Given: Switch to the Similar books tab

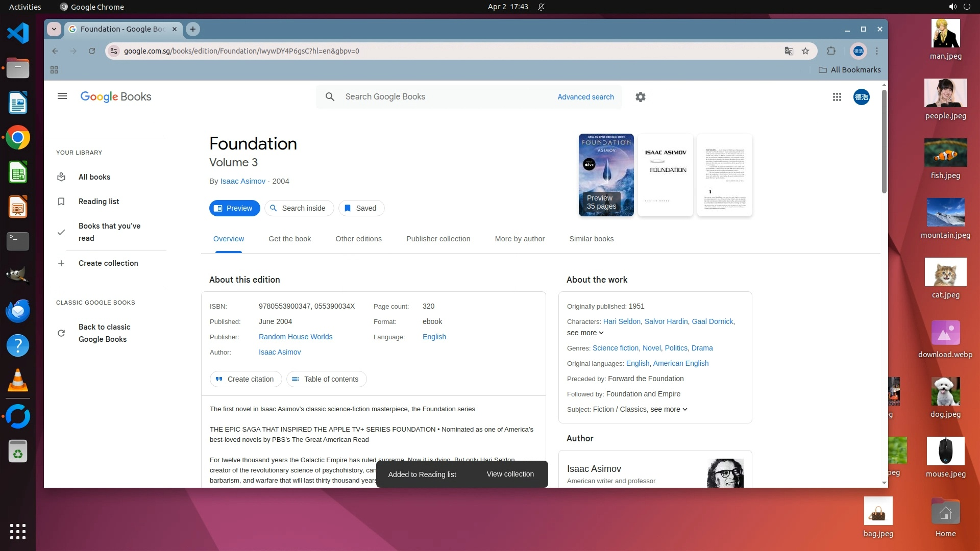Looking at the screenshot, I should tap(591, 239).
